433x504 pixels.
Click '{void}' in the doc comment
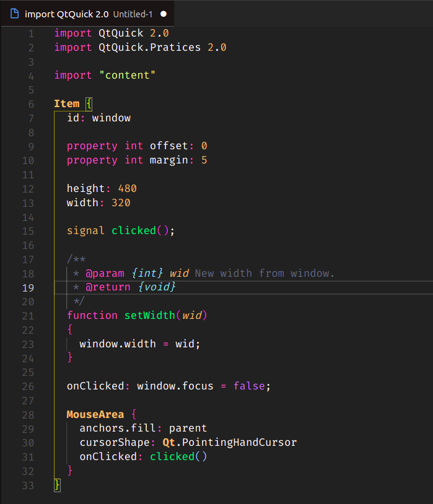157,287
